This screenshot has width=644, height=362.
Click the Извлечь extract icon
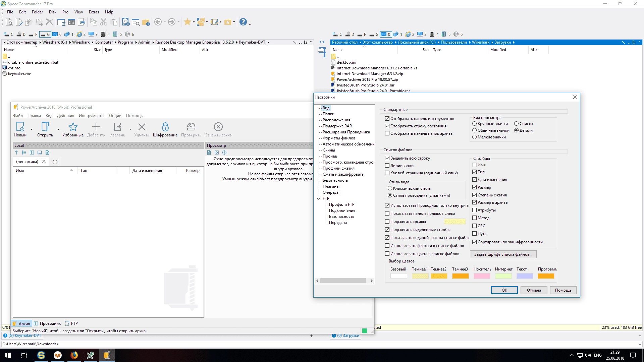(117, 127)
